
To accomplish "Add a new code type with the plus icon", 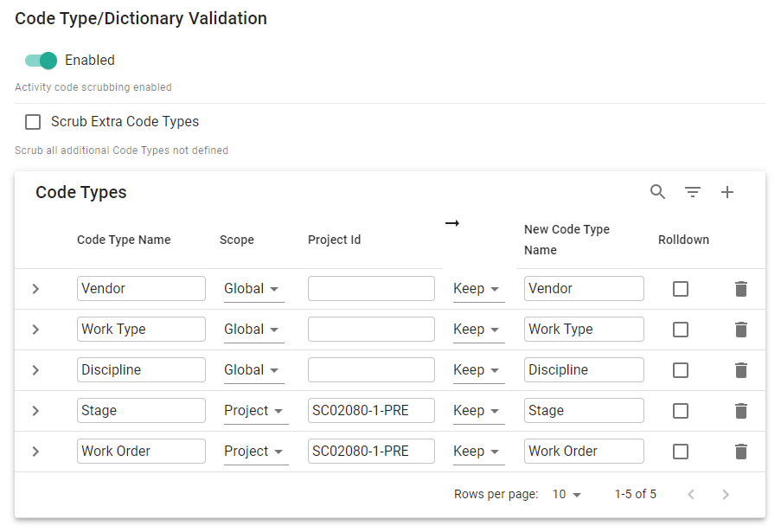I will (727, 192).
